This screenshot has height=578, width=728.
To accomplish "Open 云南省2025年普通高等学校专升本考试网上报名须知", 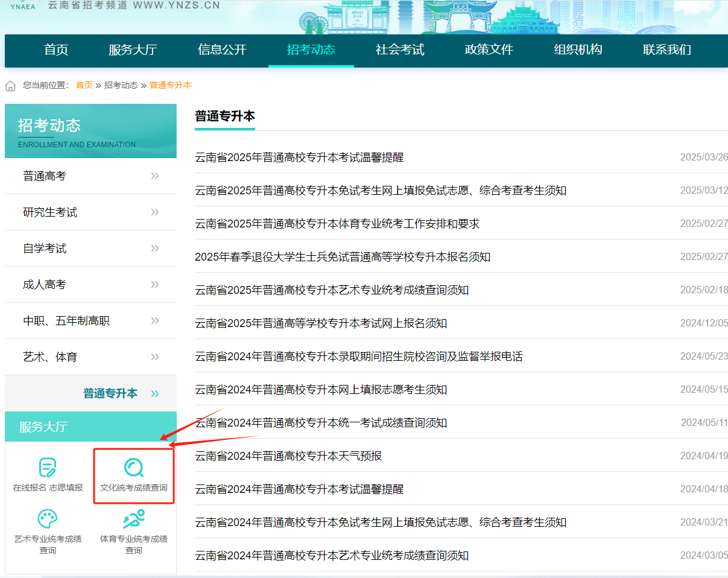I will pyautogui.click(x=320, y=323).
